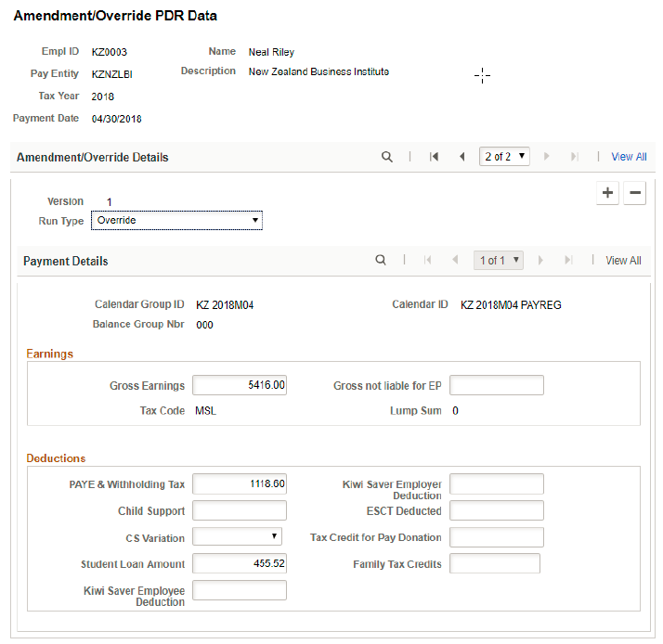Go to next row in Payment Details
The height and width of the screenshot is (644, 663).
pos(540,260)
